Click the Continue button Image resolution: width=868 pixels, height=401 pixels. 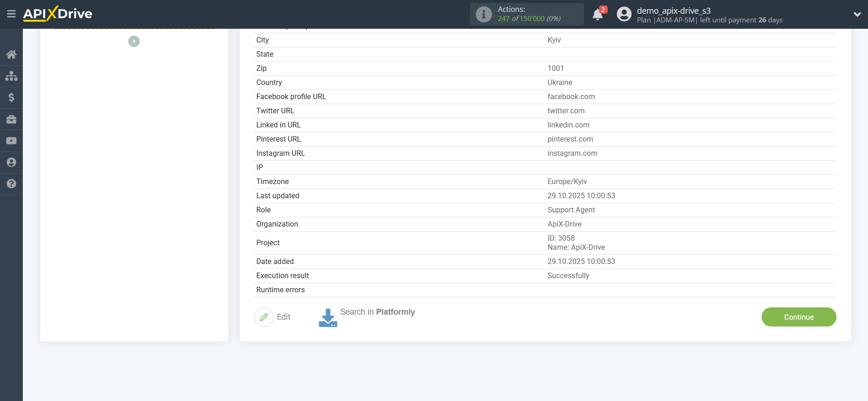tap(799, 317)
